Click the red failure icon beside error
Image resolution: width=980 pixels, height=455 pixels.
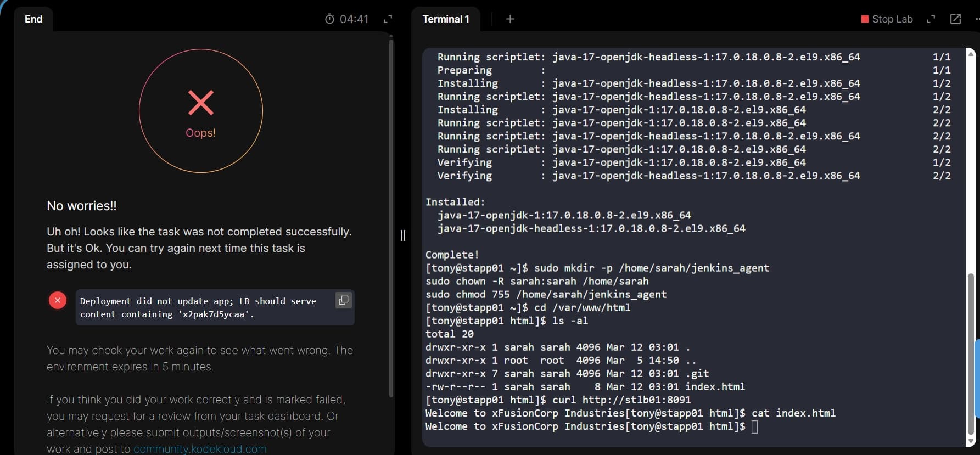coord(58,300)
